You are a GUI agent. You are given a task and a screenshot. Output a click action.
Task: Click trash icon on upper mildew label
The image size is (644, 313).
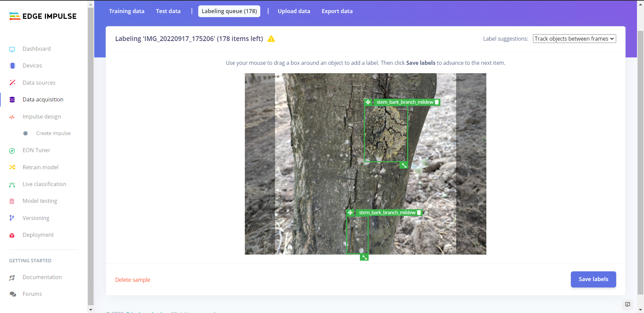[x=437, y=102]
